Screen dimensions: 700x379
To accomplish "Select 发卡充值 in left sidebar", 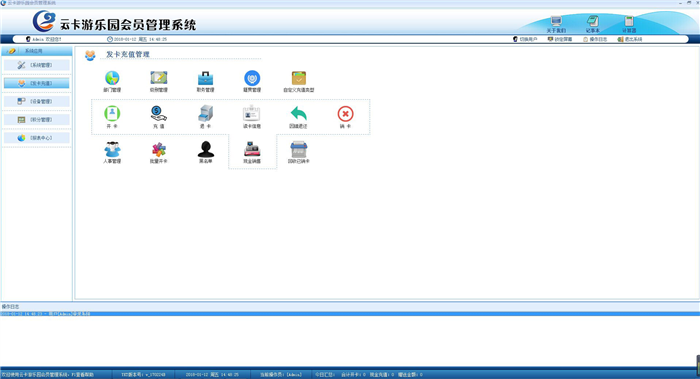I will click(x=37, y=83).
